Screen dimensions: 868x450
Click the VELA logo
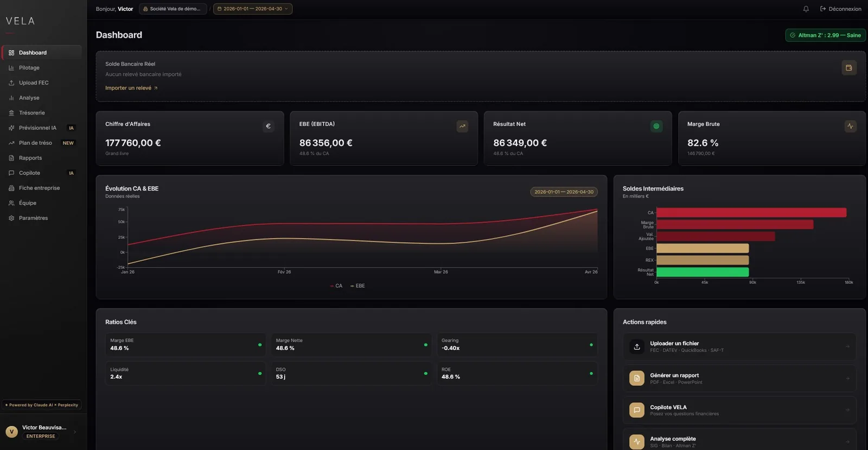coord(21,21)
